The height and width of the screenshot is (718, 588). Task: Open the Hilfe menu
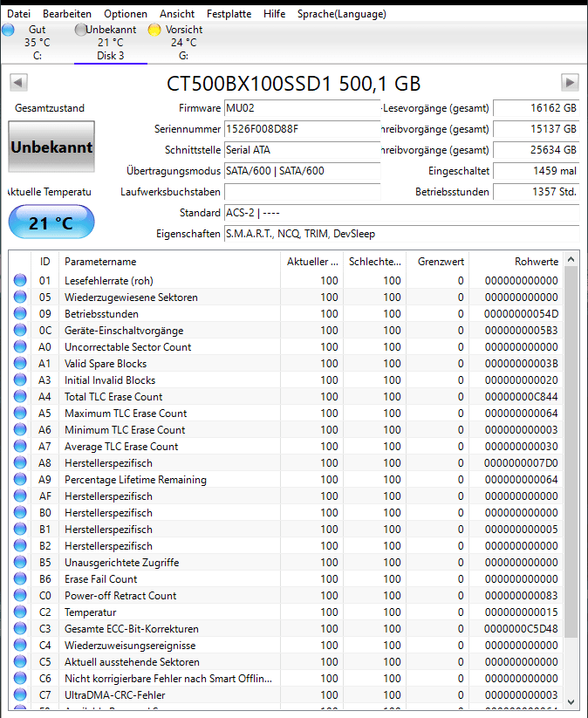coord(274,14)
